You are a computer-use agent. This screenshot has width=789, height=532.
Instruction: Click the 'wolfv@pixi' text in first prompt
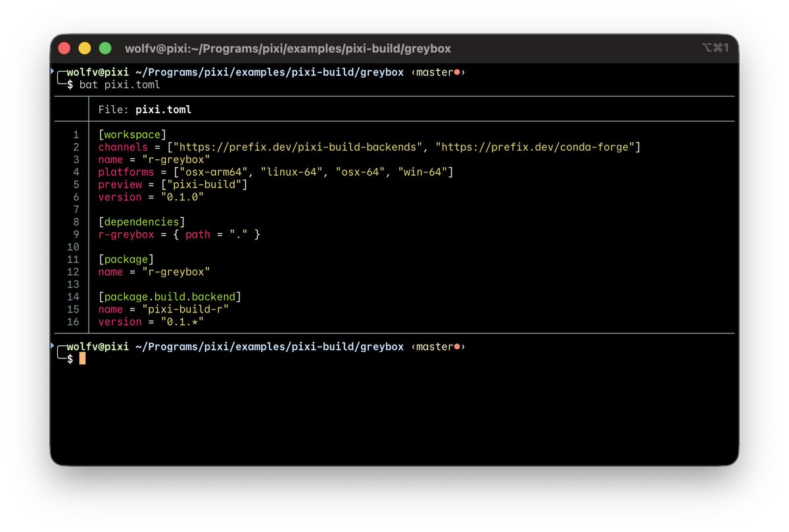(x=98, y=72)
